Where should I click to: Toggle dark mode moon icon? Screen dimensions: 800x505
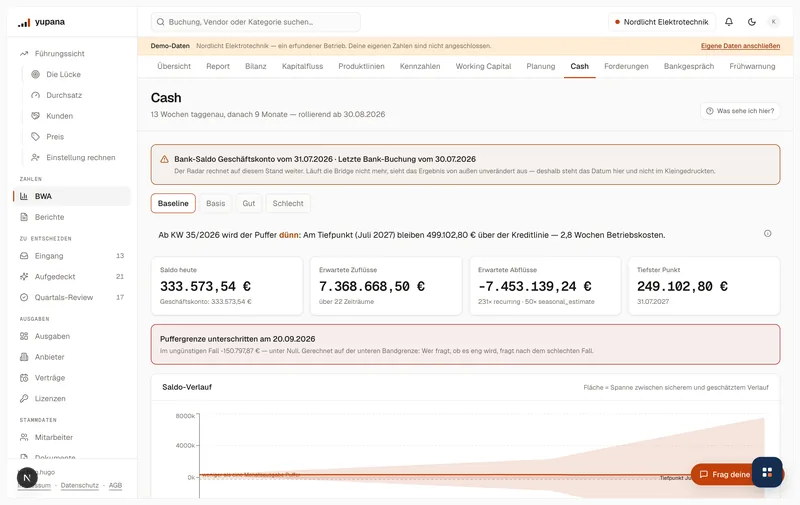(752, 22)
